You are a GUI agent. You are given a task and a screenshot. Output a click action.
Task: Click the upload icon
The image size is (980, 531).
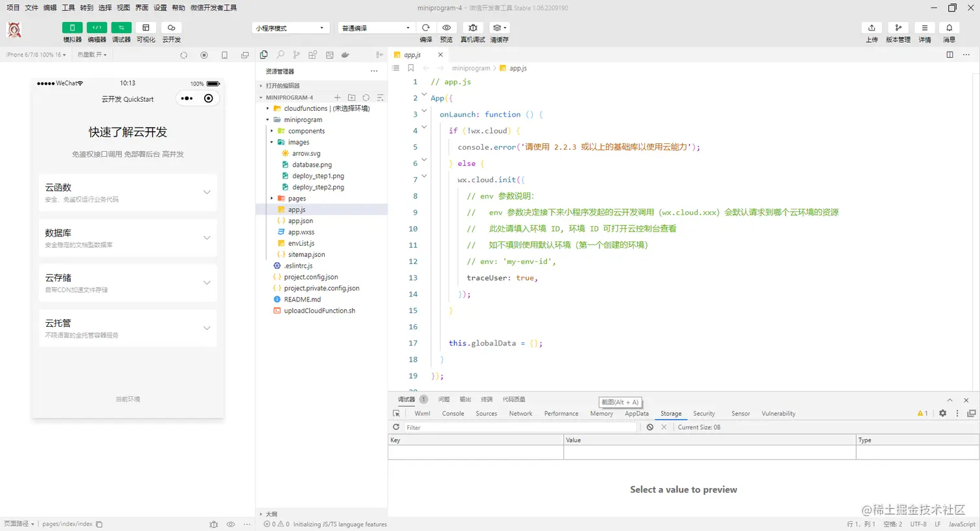pyautogui.click(x=872, y=28)
